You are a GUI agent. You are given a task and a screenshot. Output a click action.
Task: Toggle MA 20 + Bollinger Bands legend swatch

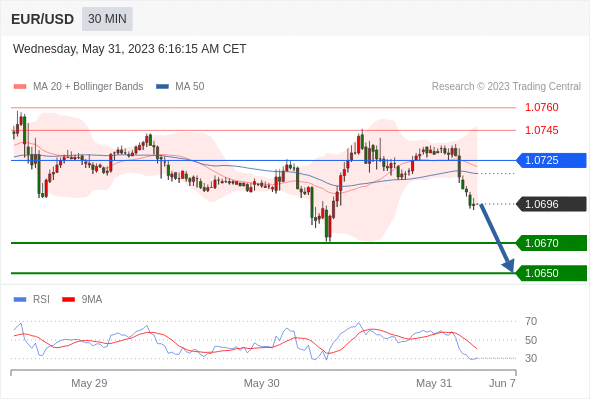pyautogui.click(x=20, y=87)
